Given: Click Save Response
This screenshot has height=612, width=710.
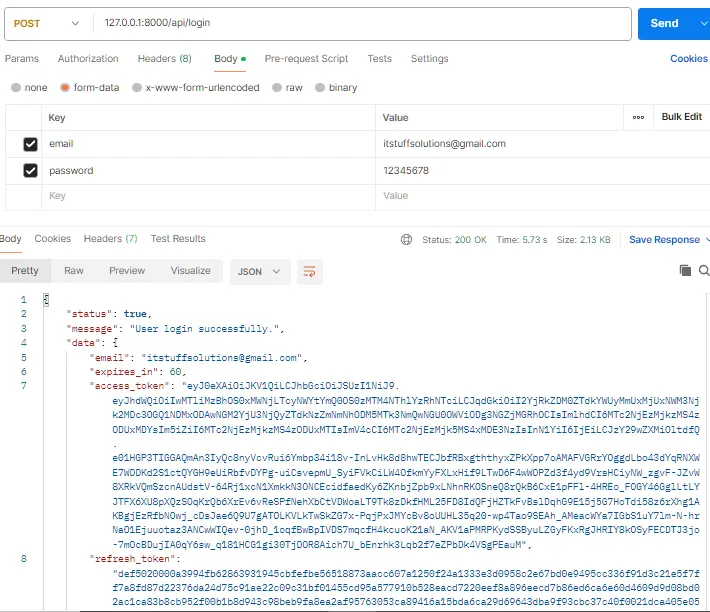Looking at the screenshot, I should tap(664, 239).
